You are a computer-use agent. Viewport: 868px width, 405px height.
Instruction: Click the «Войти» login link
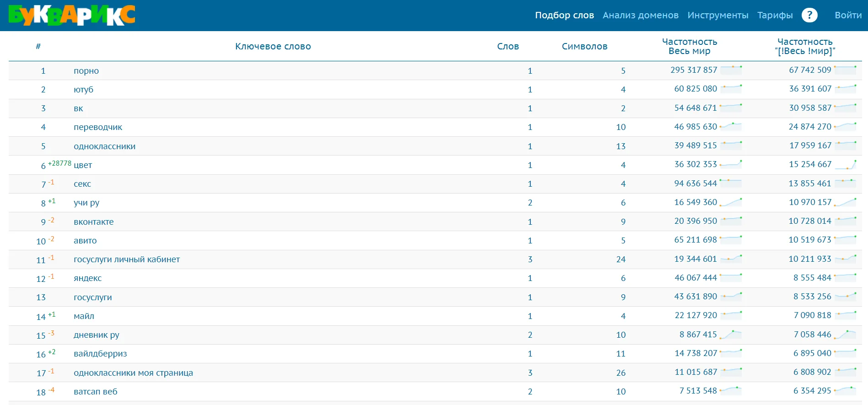point(848,15)
